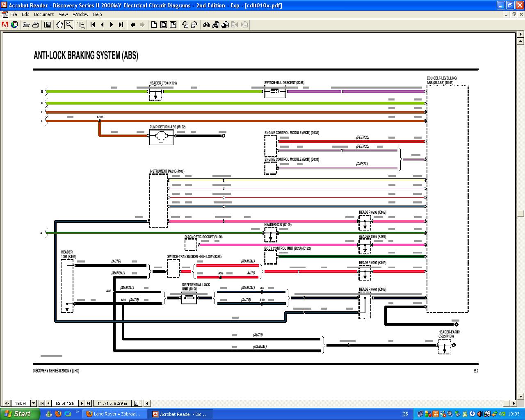Open the Document menu
This screenshot has height=420, width=525.
(44, 14)
